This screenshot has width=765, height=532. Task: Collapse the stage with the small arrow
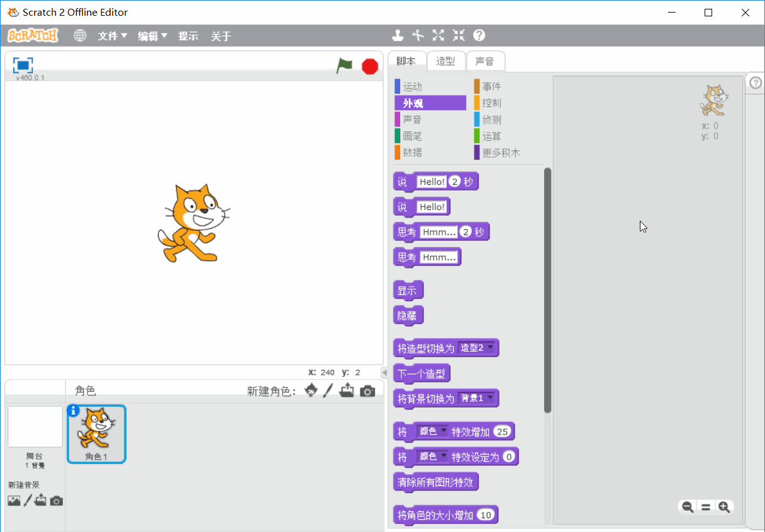click(384, 372)
